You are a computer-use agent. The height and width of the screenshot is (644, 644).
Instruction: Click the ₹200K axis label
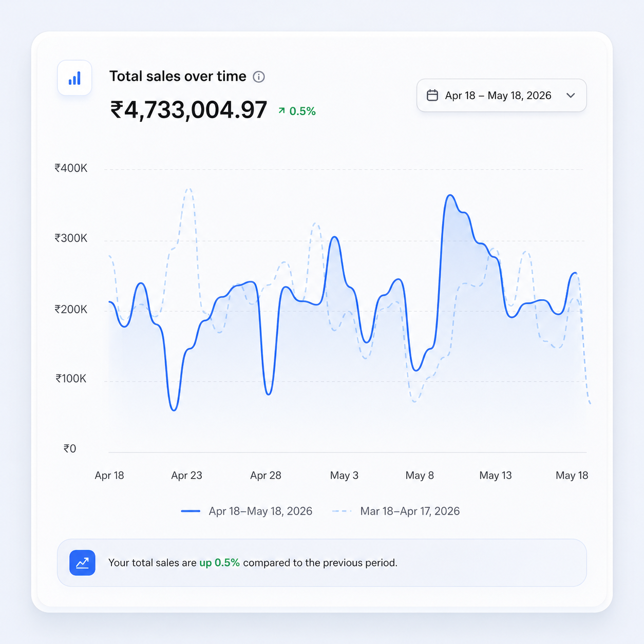point(71,309)
